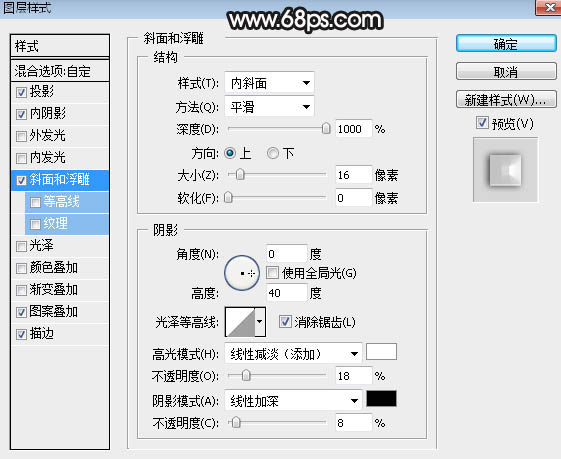Toggle the 消除锯齿(L) checkbox
561x459 pixels.
285,322
